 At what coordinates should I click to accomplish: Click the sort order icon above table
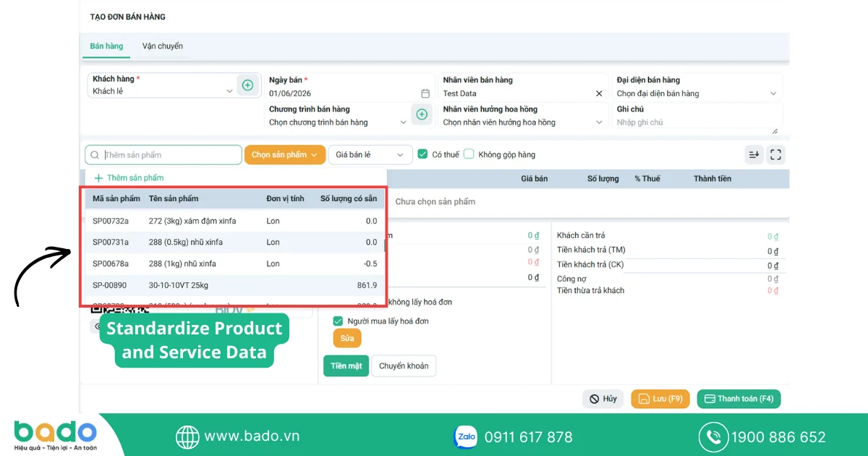coord(754,154)
